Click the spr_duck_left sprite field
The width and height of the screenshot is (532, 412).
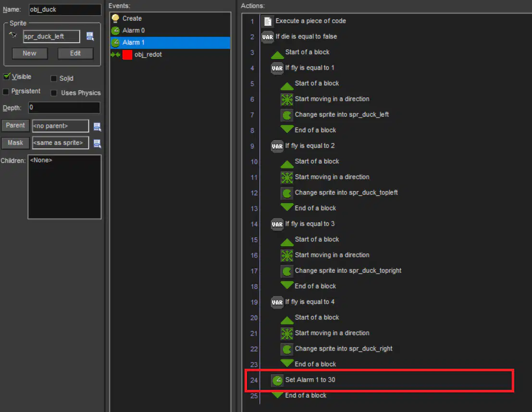[51, 36]
